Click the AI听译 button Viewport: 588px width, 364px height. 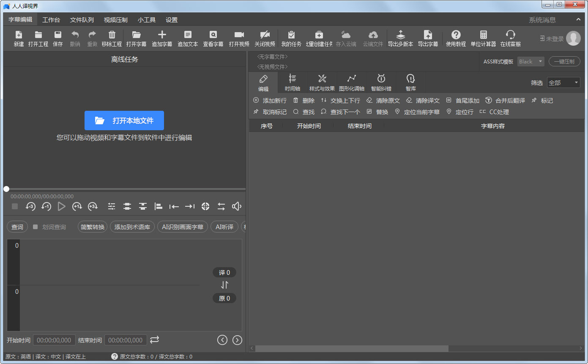click(x=224, y=227)
